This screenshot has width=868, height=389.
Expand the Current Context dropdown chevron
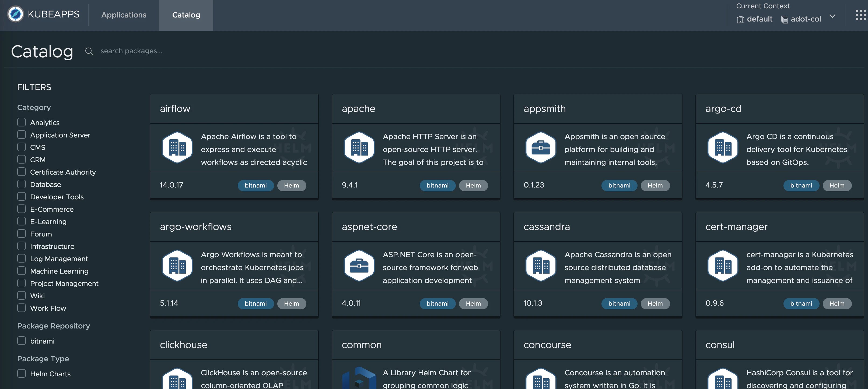pyautogui.click(x=832, y=16)
